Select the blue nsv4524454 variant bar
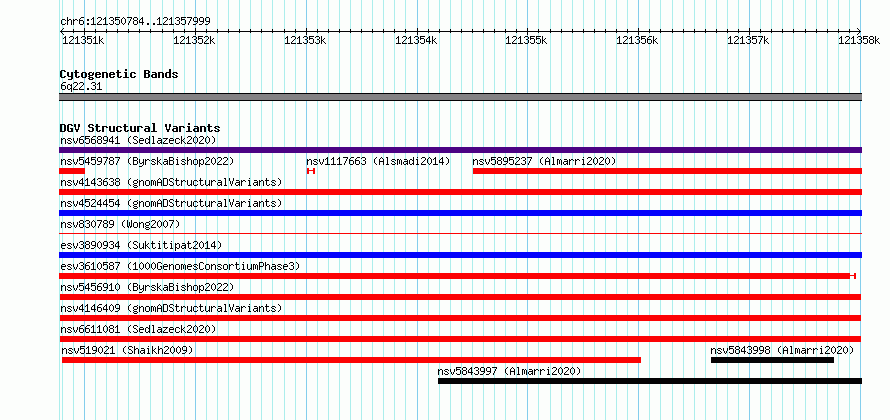Image resolution: width=890 pixels, height=420 pixels. tap(460, 213)
